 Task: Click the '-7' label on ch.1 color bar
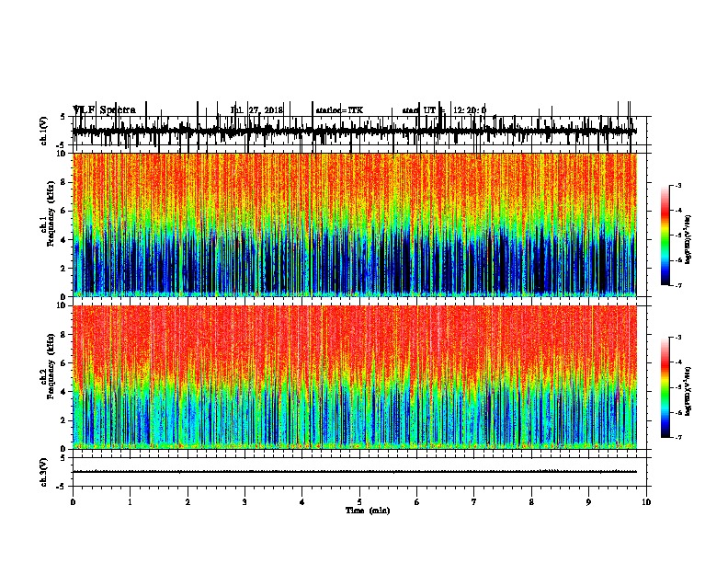pyautogui.click(x=677, y=285)
